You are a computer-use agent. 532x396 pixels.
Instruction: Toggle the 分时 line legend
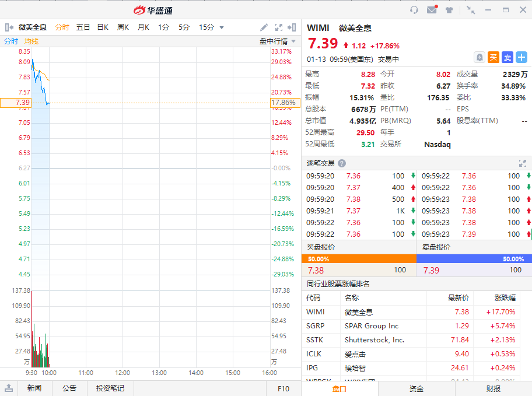click(x=11, y=41)
